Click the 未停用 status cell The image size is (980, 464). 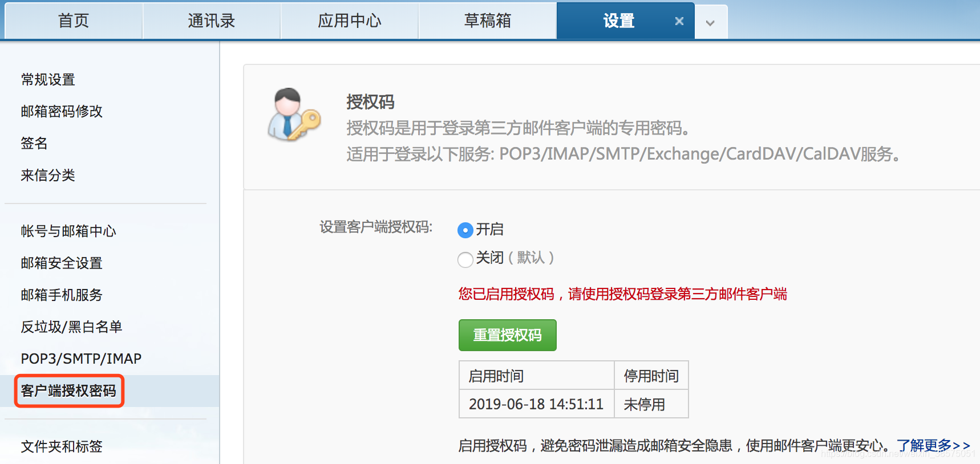point(651,404)
